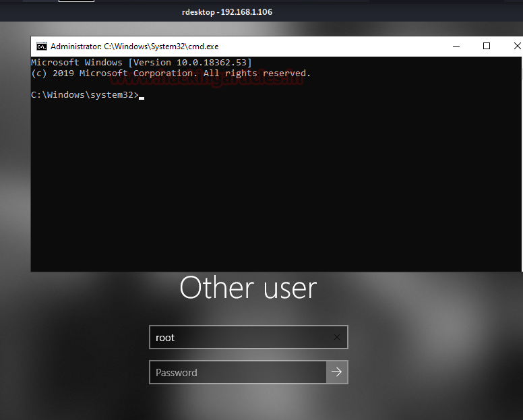This screenshot has height=420, width=523.
Task: Click the 'Other user' heading
Action: (x=248, y=288)
